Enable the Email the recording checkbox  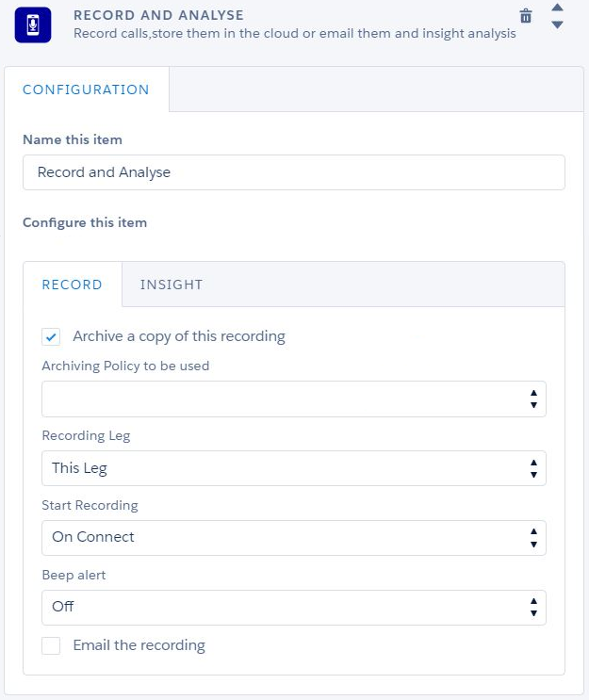coord(52,645)
